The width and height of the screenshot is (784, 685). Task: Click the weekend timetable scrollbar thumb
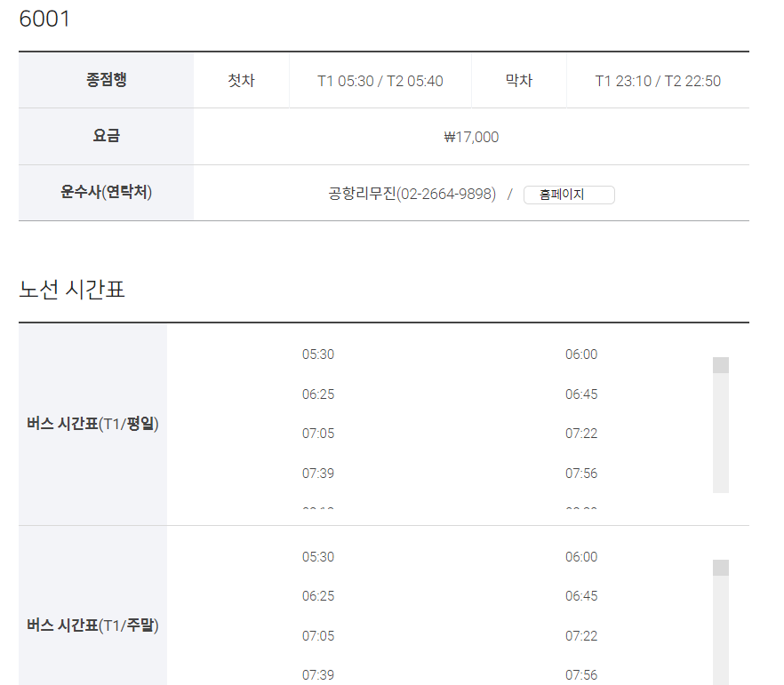[x=721, y=568]
